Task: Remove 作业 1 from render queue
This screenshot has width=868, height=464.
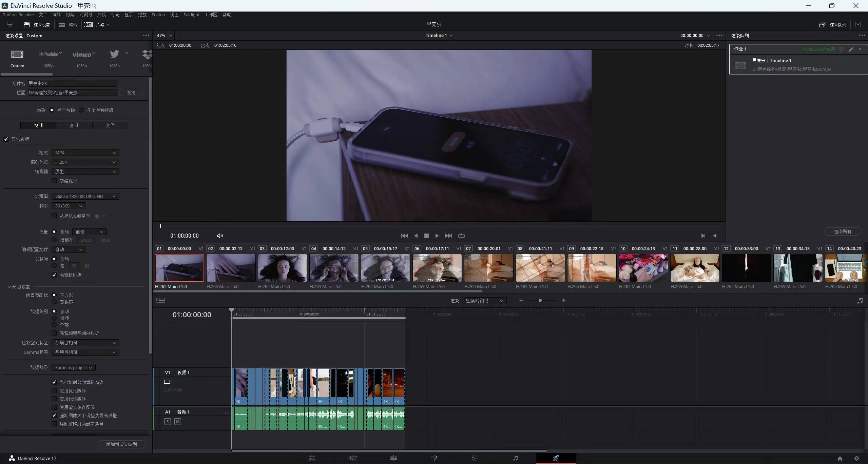Action: click(860, 49)
